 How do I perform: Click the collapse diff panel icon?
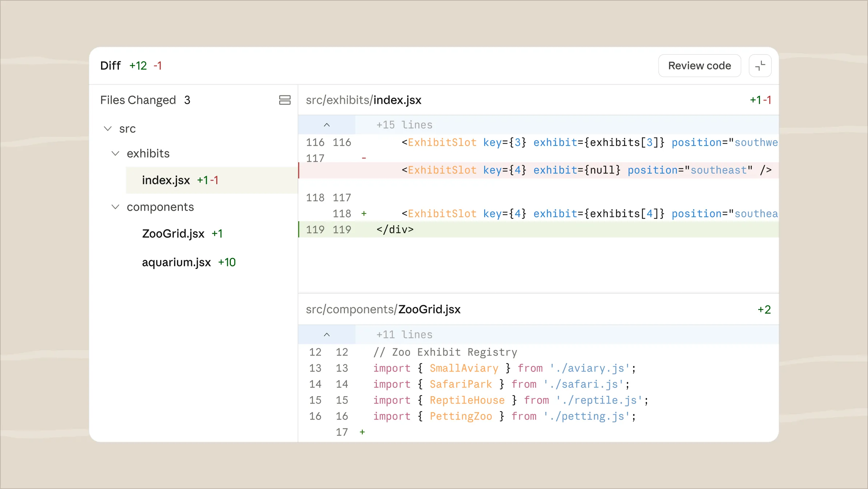[760, 66]
